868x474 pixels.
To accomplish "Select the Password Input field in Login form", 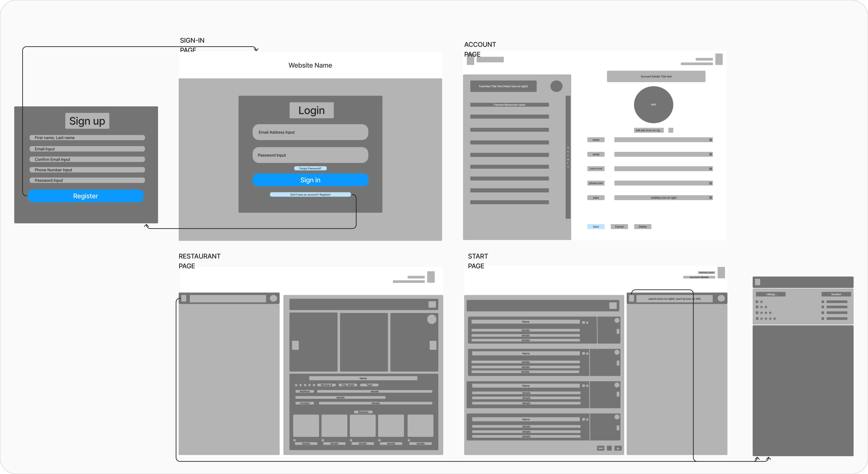I will coord(310,155).
